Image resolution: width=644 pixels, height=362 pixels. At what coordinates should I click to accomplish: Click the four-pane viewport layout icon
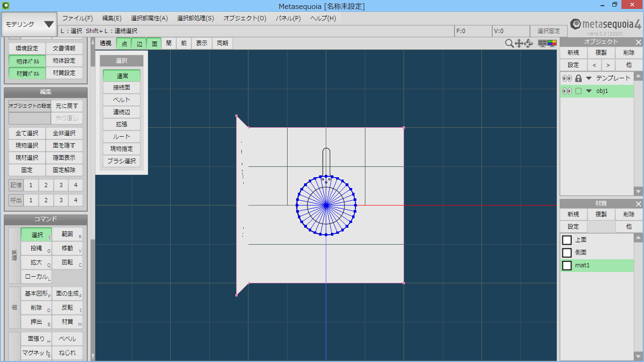(x=542, y=43)
